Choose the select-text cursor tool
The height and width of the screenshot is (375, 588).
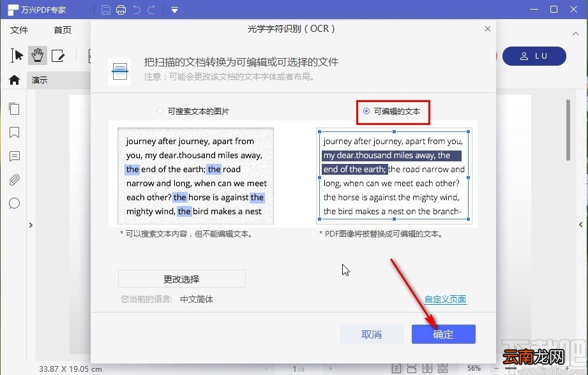[17, 56]
